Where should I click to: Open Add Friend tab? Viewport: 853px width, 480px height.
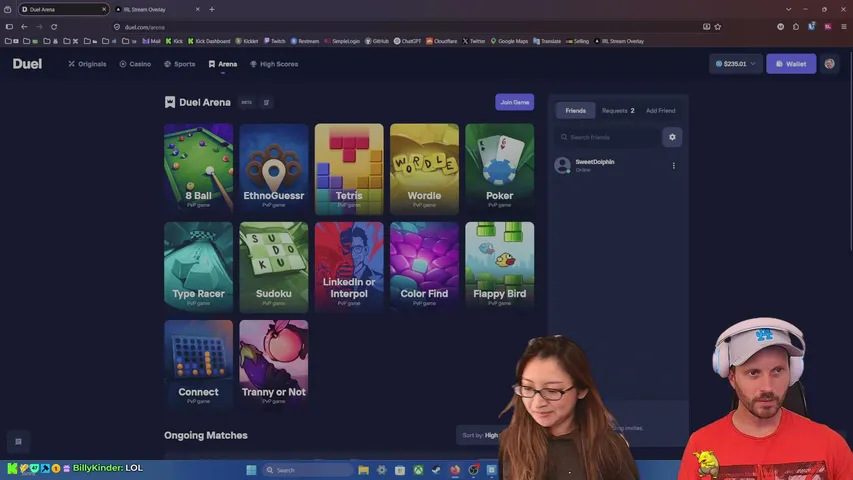pyautogui.click(x=660, y=110)
